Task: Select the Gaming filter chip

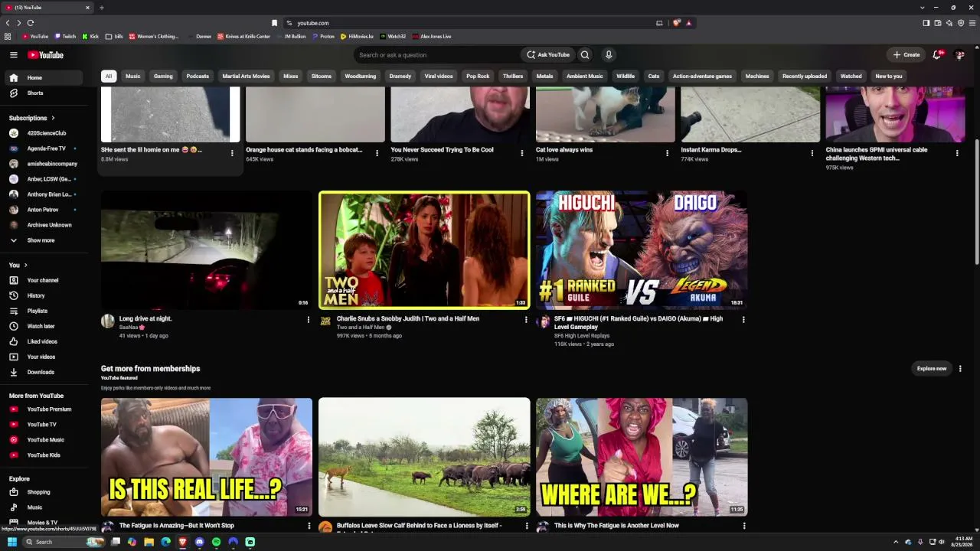Action: [x=163, y=77]
